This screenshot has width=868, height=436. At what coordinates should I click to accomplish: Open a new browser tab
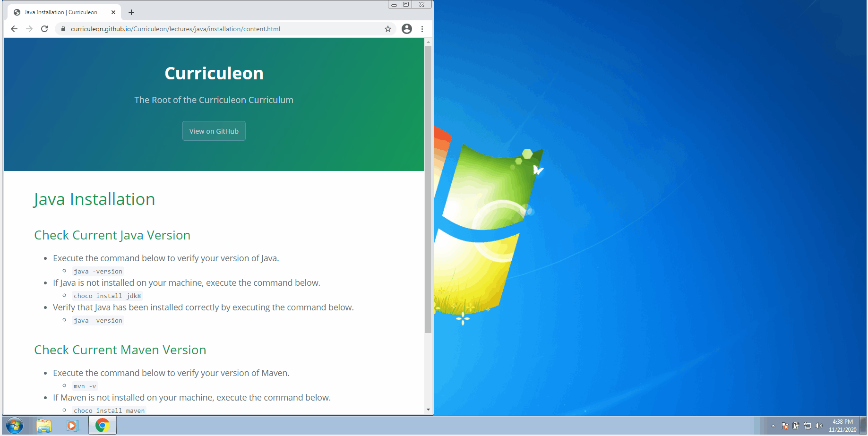click(131, 12)
